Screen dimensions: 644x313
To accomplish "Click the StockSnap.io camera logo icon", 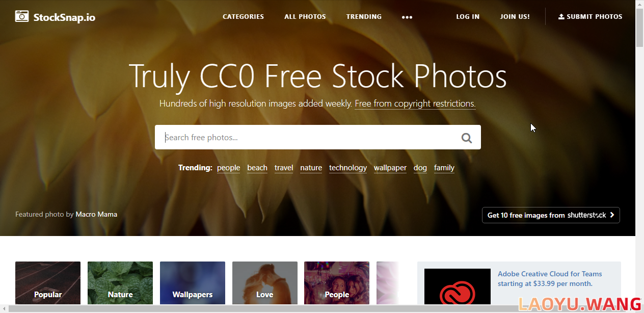I will tap(22, 16).
